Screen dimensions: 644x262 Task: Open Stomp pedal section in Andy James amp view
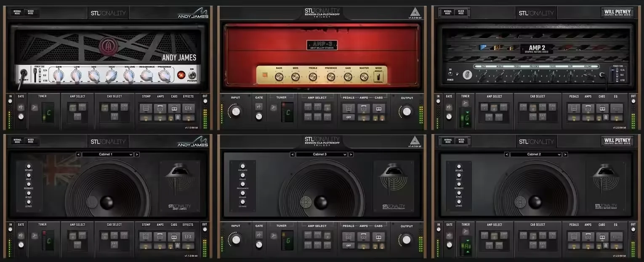146,109
